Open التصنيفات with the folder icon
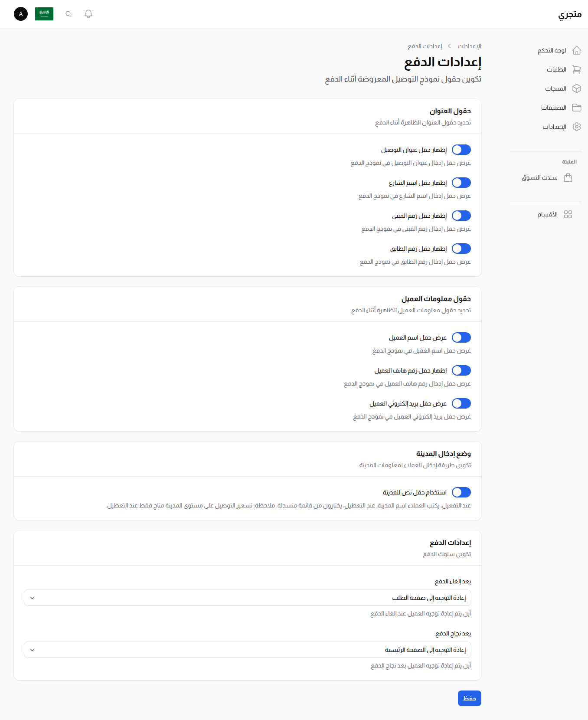 point(577,108)
